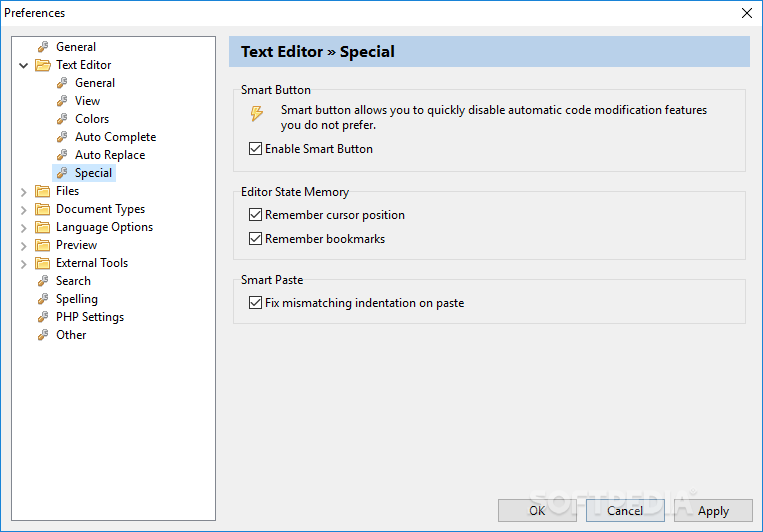763x532 pixels.
Task: Uncheck Remember cursor position
Action: (x=255, y=215)
